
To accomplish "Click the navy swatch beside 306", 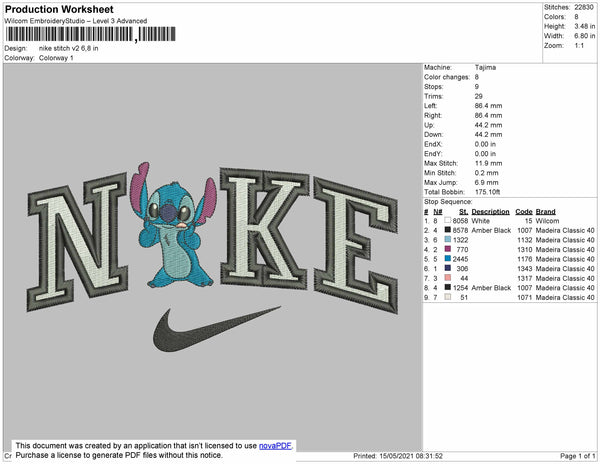I will (447, 269).
